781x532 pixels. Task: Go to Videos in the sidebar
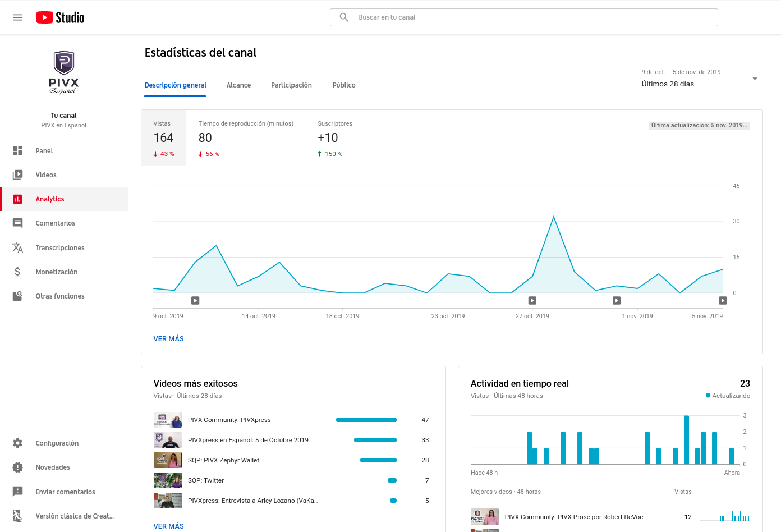tap(64, 175)
